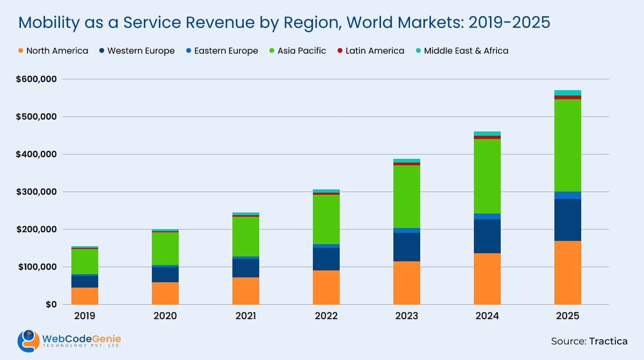Screen dimensions: 644x360
Task: Toggle the North America series visibility
Action: pos(54,51)
